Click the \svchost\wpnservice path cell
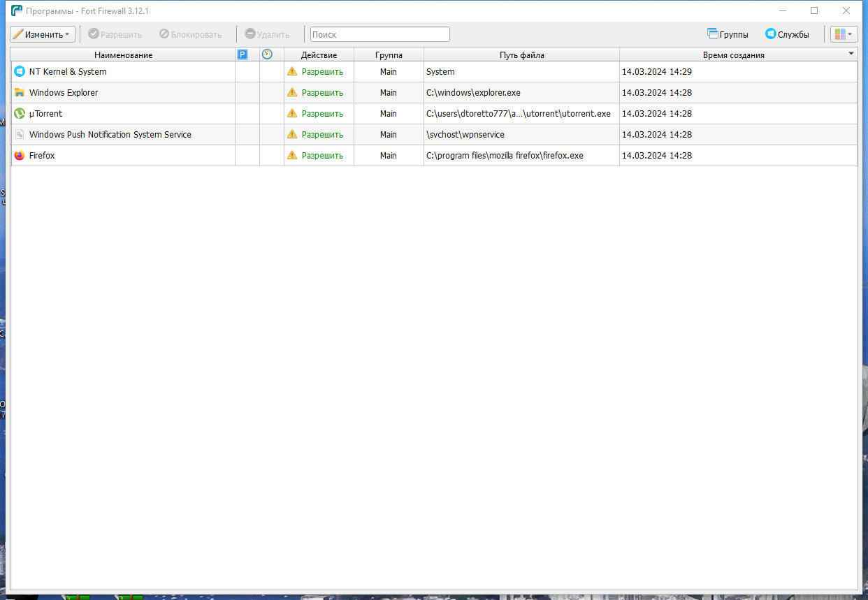Viewport: 868px width, 600px height. coord(521,134)
